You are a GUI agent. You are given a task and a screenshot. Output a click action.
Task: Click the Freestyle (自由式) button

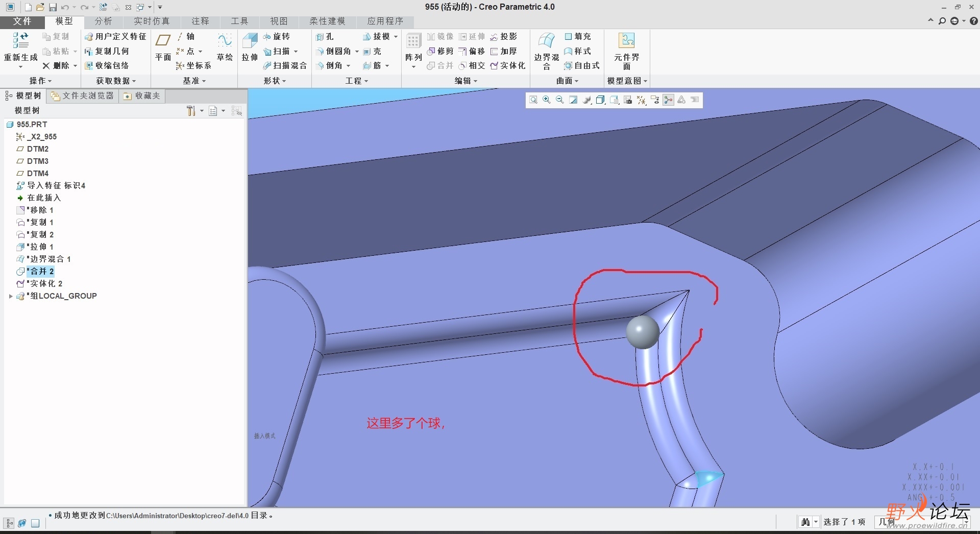point(582,66)
